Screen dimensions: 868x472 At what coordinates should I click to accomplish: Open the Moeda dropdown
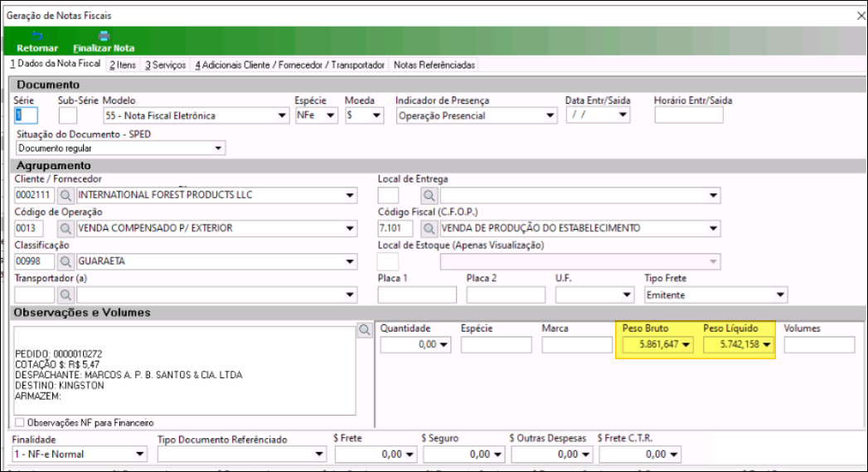376,115
